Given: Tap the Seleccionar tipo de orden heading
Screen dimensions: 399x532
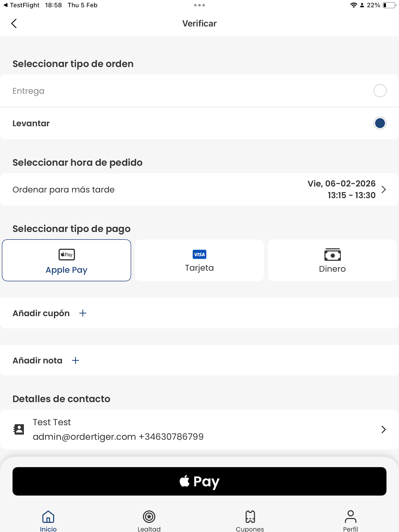Looking at the screenshot, I should coord(73,64).
